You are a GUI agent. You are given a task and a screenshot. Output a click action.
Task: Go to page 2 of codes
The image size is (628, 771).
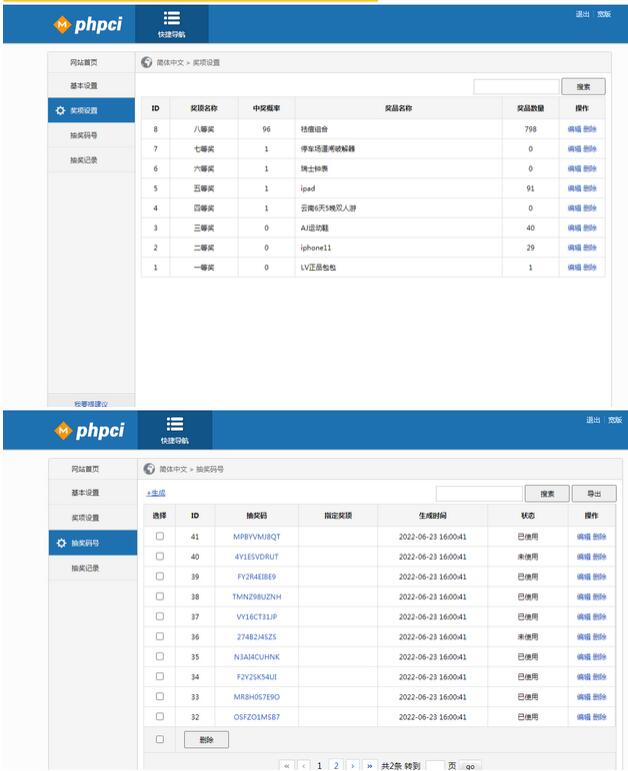tap(336, 766)
